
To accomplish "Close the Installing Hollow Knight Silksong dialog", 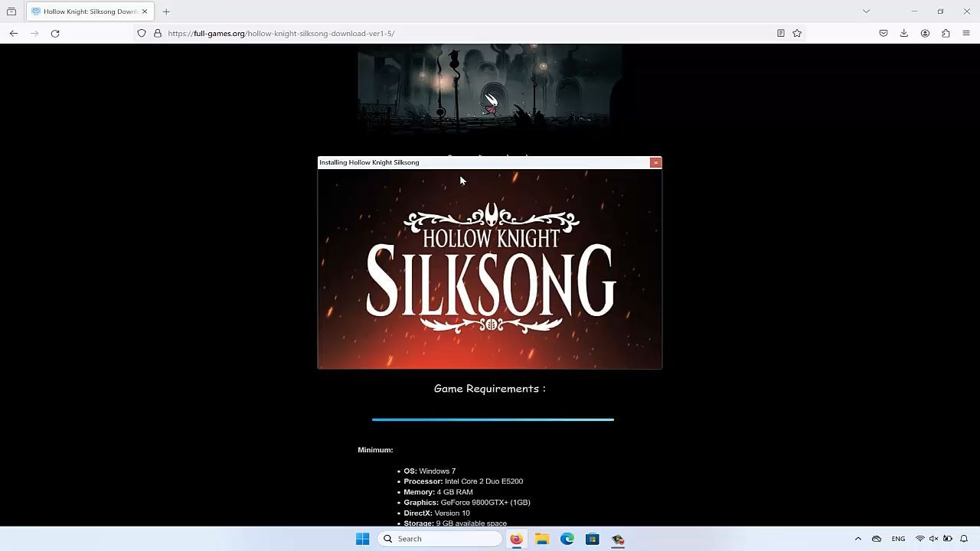I will [x=655, y=162].
